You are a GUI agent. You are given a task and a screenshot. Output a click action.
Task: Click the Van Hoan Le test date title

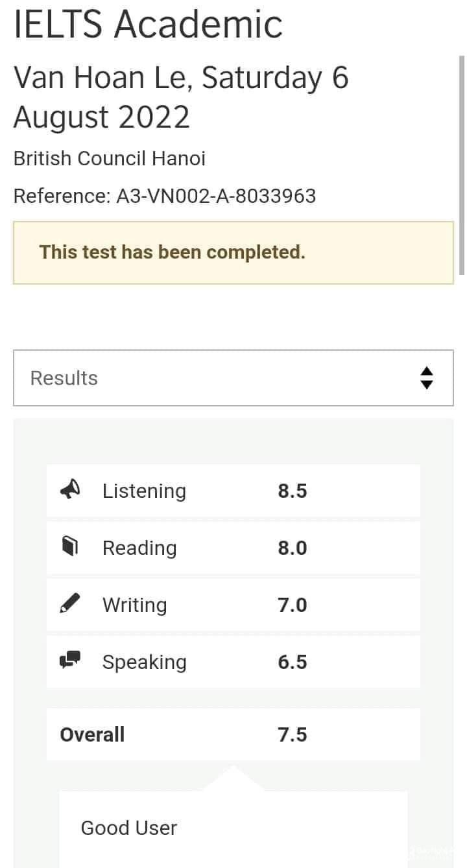[x=181, y=98]
